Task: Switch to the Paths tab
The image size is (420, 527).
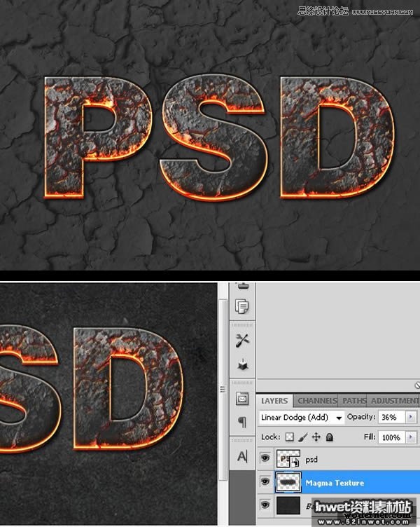Action: coord(354,401)
